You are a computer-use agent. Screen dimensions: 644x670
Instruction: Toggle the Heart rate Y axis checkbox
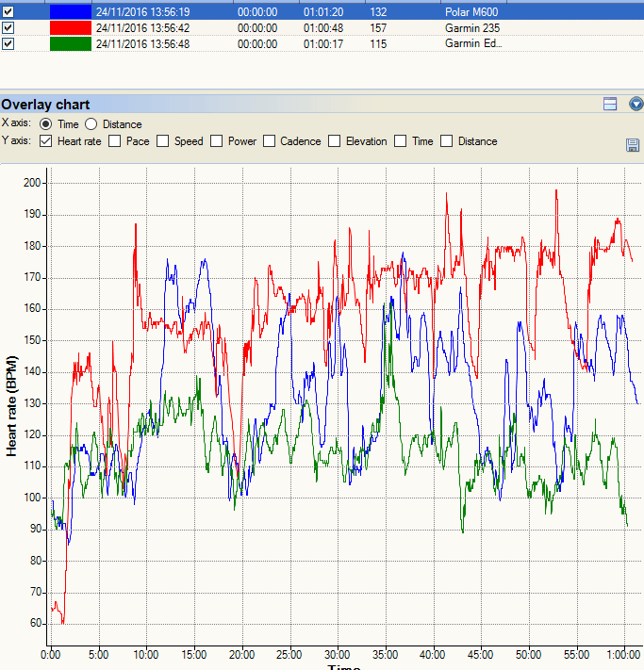coord(46,141)
